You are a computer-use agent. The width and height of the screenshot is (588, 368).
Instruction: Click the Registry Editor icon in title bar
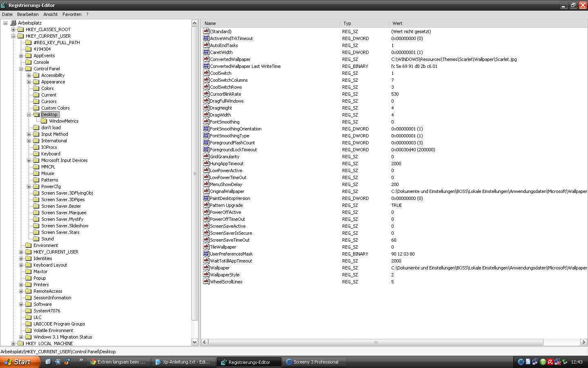[x=4, y=5]
